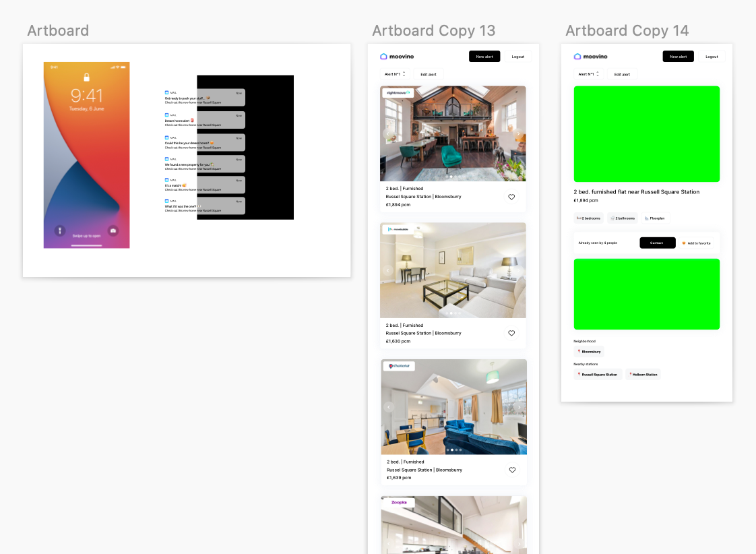Select a carousel pagination dot on the Rightmove listing
The width and height of the screenshot is (756, 554).
[x=453, y=178]
